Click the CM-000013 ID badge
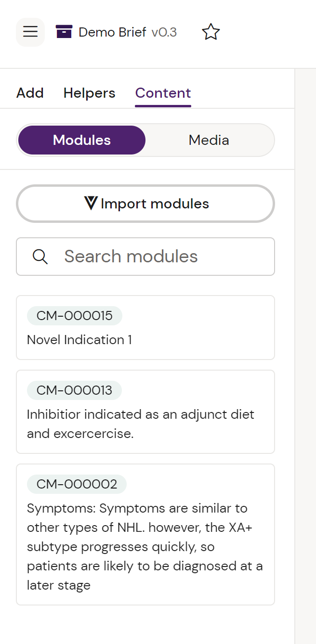 [74, 390]
